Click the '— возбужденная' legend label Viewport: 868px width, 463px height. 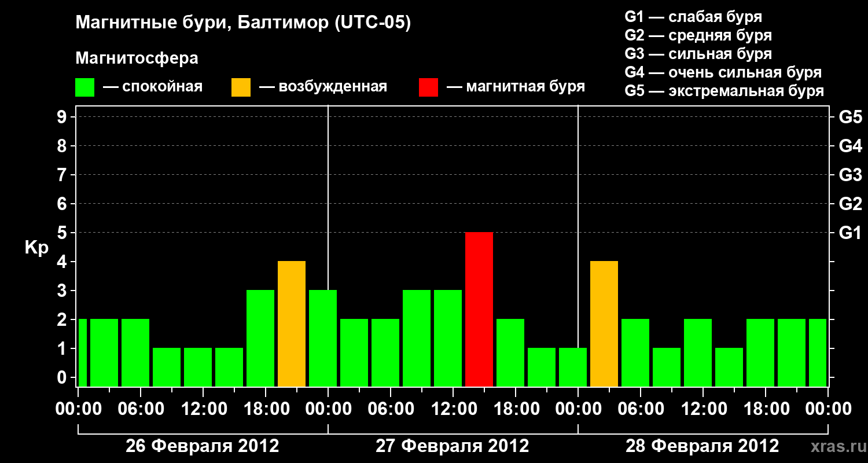(x=323, y=87)
